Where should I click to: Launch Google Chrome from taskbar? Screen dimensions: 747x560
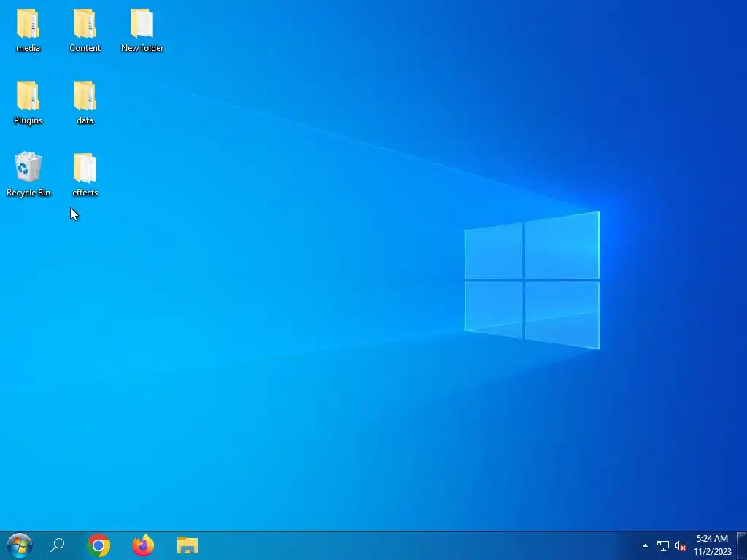point(98,545)
